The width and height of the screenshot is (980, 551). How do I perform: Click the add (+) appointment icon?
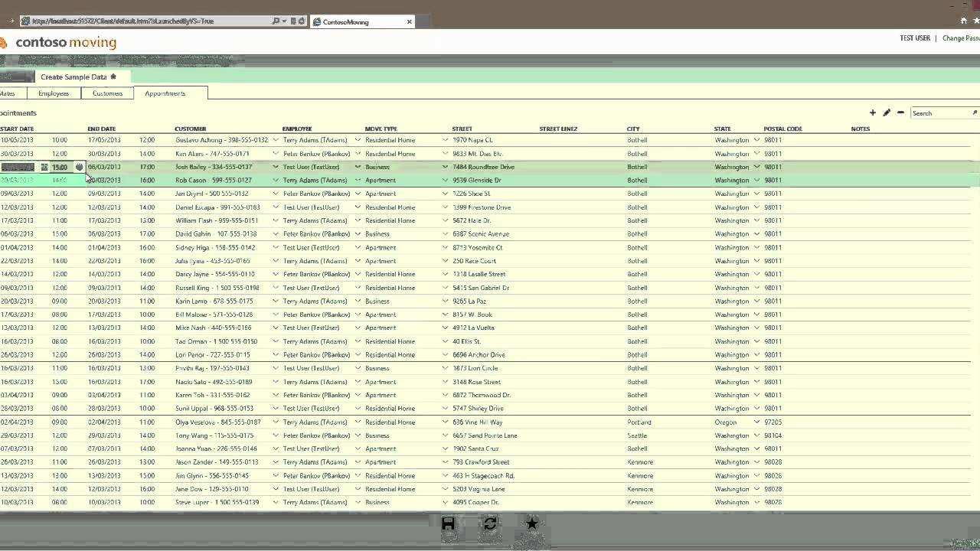tap(872, 112)
